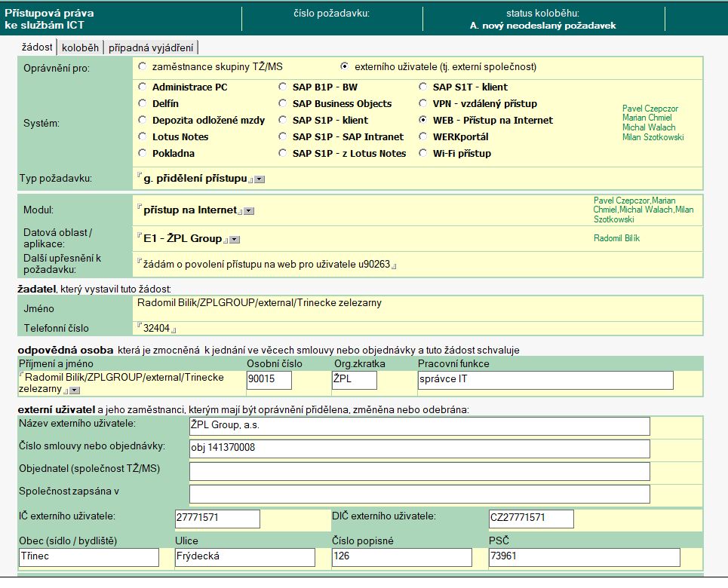Pick the VPN - vzdálený přístup option
This screenshot has width=728, height=588.
point(424,104)
